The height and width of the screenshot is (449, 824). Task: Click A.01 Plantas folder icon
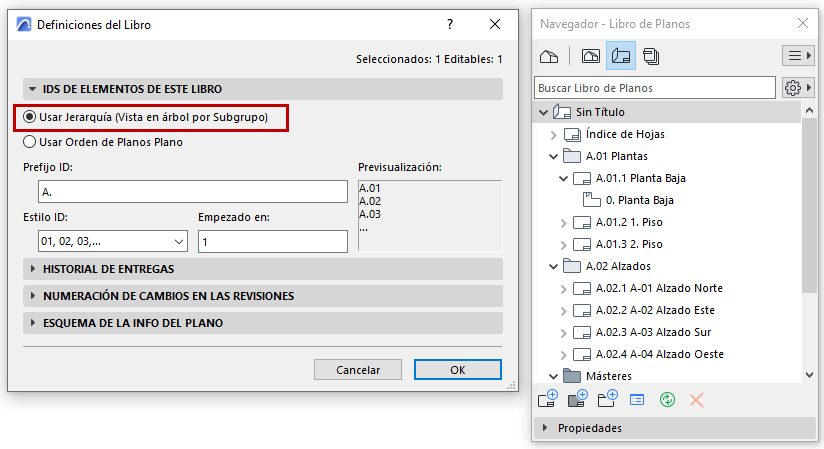572,156
